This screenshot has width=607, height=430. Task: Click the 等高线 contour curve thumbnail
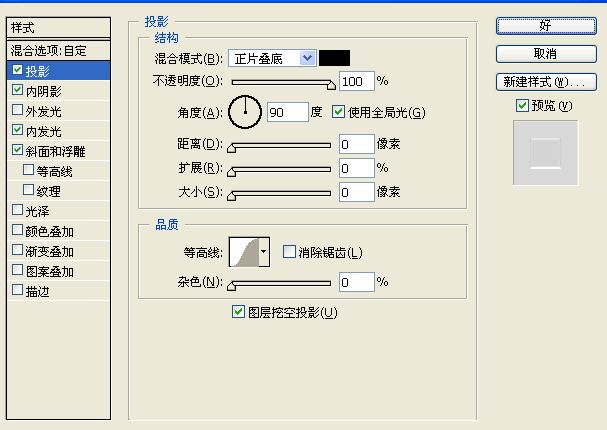point(244,252)
